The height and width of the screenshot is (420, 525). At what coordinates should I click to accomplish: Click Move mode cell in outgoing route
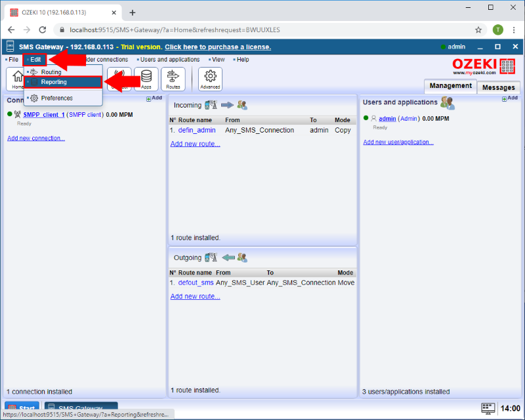point(346,283)
